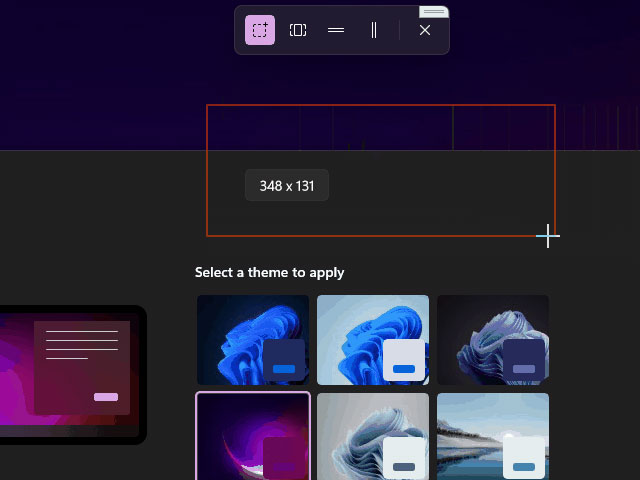This screenshot has width=640, height=480.
Task: Click the desktop preview mockup image
Action: pos(73,375)
